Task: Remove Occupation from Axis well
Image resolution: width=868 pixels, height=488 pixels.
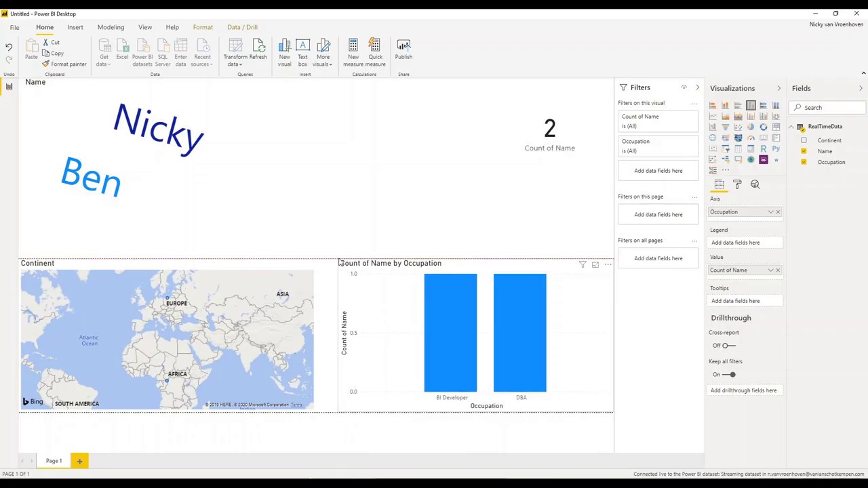Action: click(x=778, y=212)
